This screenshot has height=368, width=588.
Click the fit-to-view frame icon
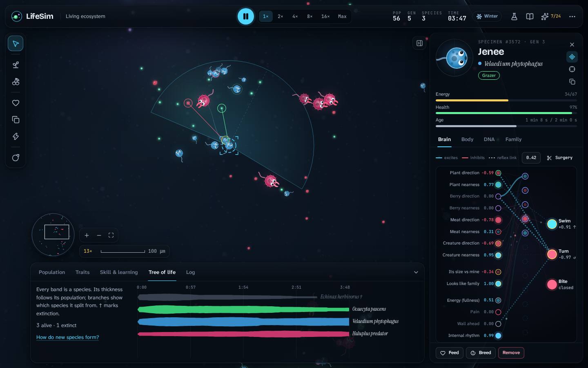point(111,235)
